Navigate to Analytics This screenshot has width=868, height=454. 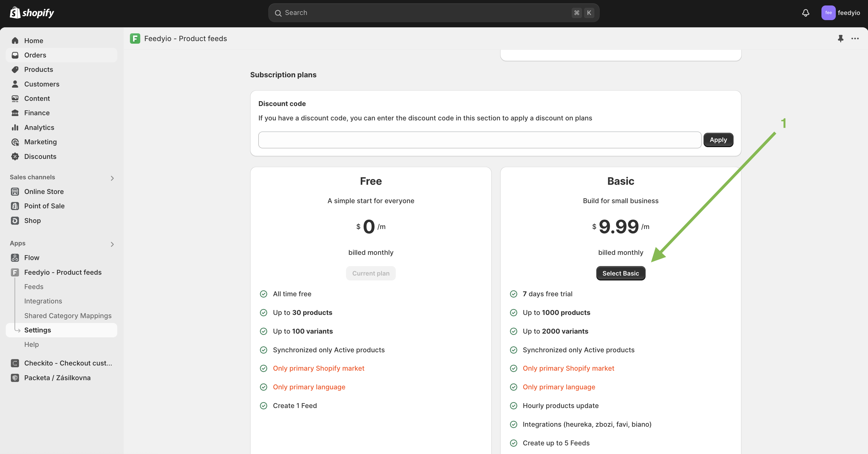point(61,127)
